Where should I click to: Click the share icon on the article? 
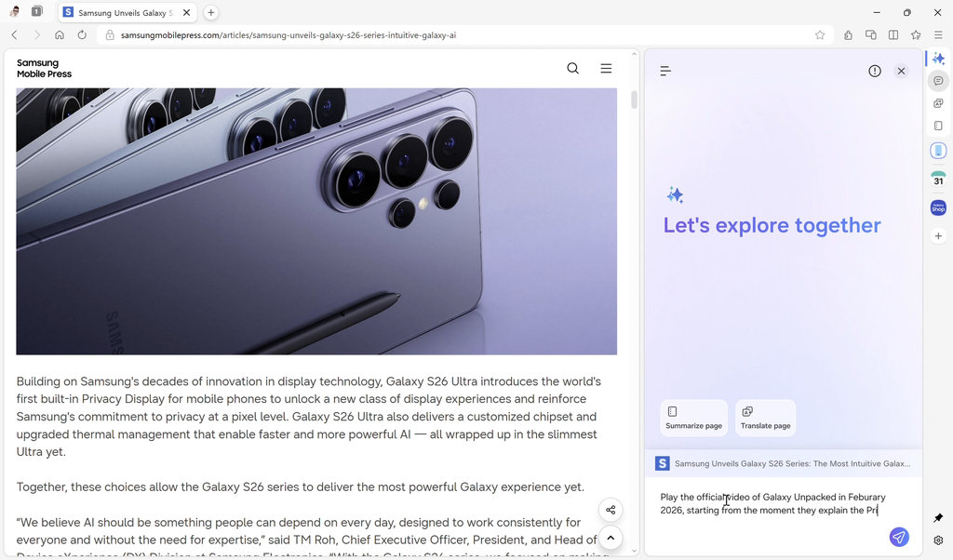coord(611,510)
